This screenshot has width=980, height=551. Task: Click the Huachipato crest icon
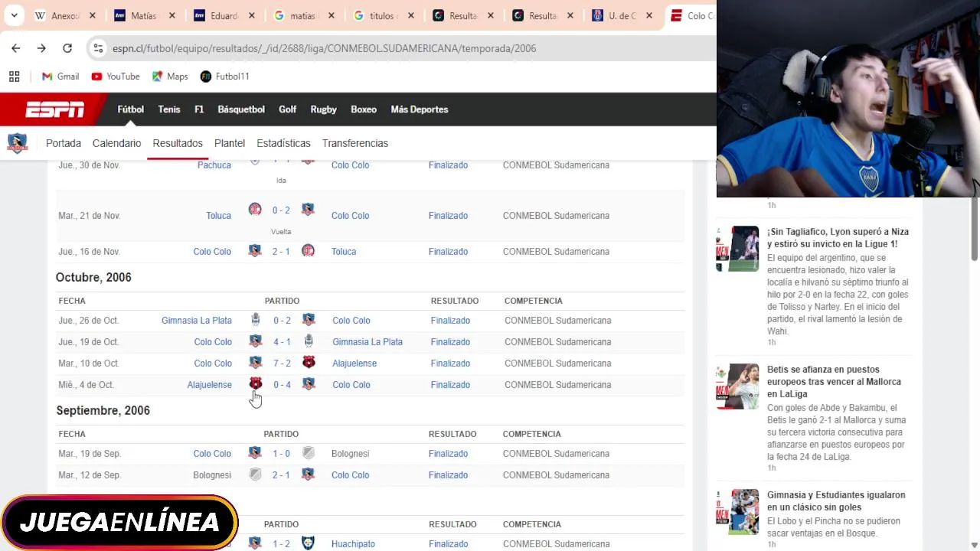click(x=308, y=543)
